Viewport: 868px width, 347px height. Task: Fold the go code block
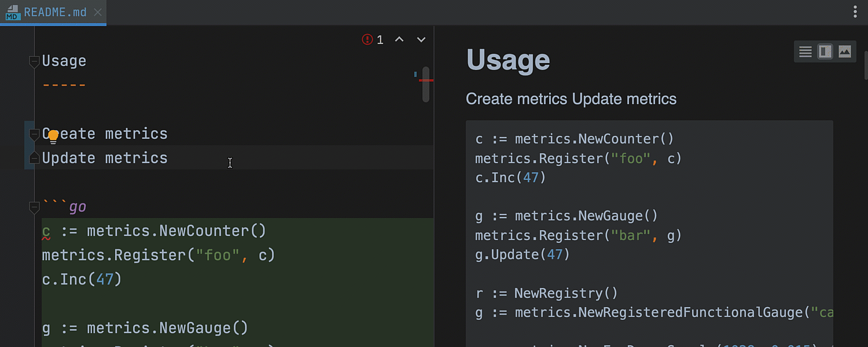34,207
